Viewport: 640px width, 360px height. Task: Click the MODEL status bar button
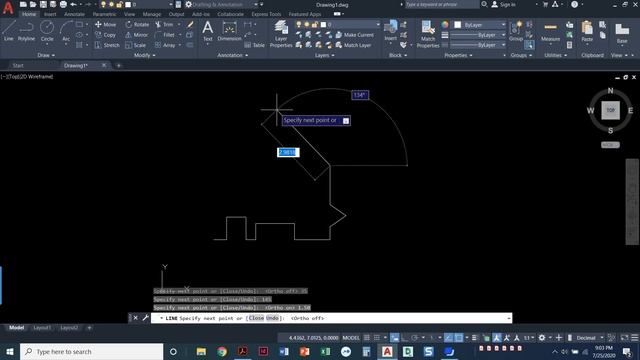[351, 338]
